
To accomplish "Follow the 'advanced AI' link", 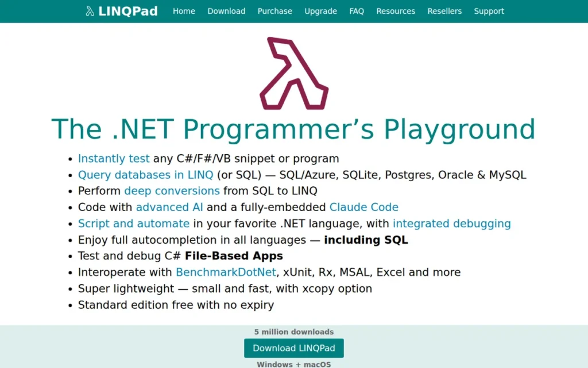I will point(169,207).
